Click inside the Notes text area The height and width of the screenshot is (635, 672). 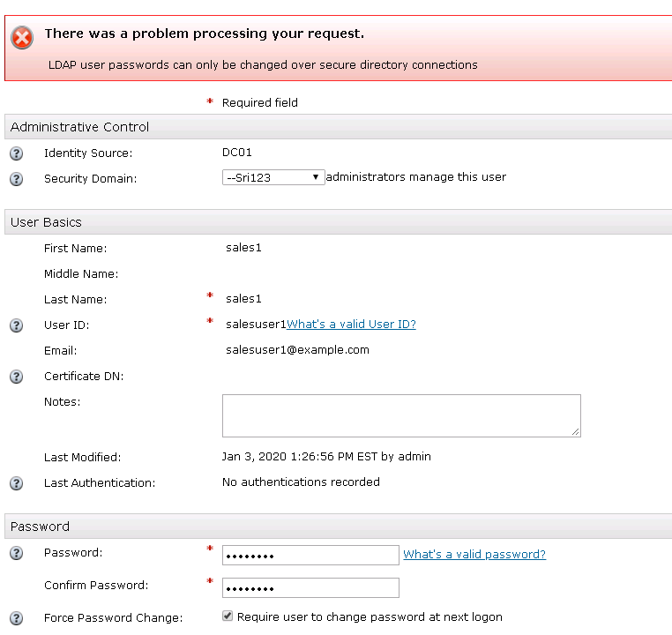point(401,415)
